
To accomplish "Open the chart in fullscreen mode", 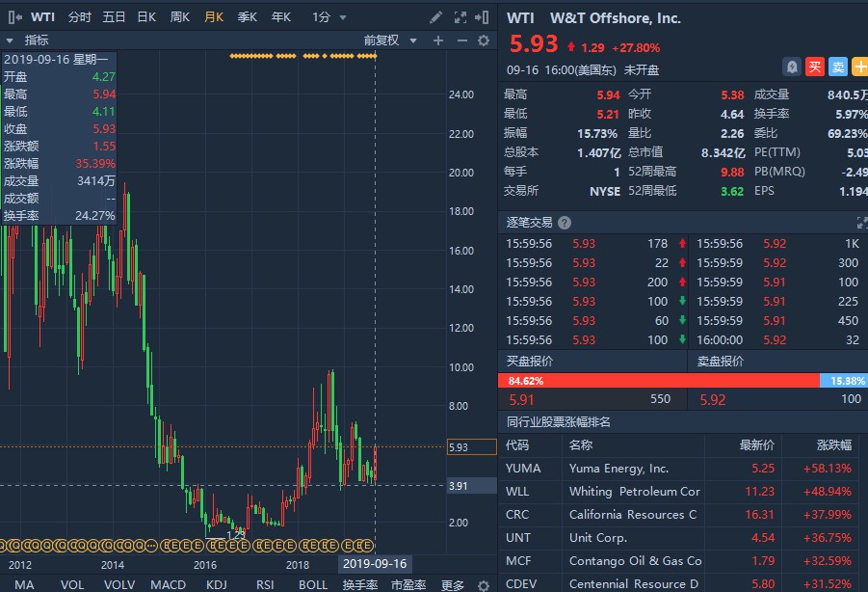I will click(x=460, y=17).
